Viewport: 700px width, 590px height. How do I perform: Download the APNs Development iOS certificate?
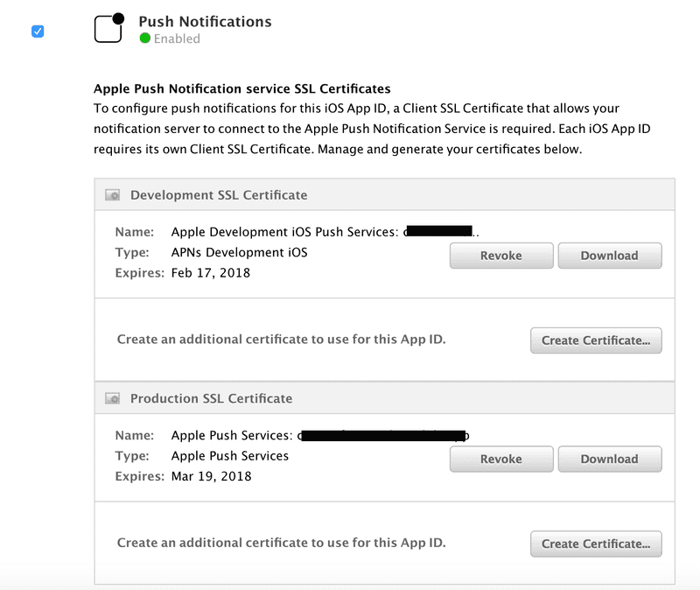[610, 256]
